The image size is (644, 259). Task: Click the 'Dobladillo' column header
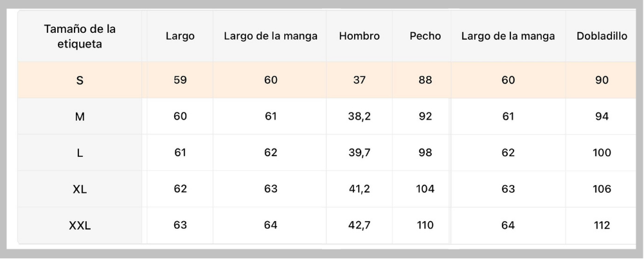point(602,36)
